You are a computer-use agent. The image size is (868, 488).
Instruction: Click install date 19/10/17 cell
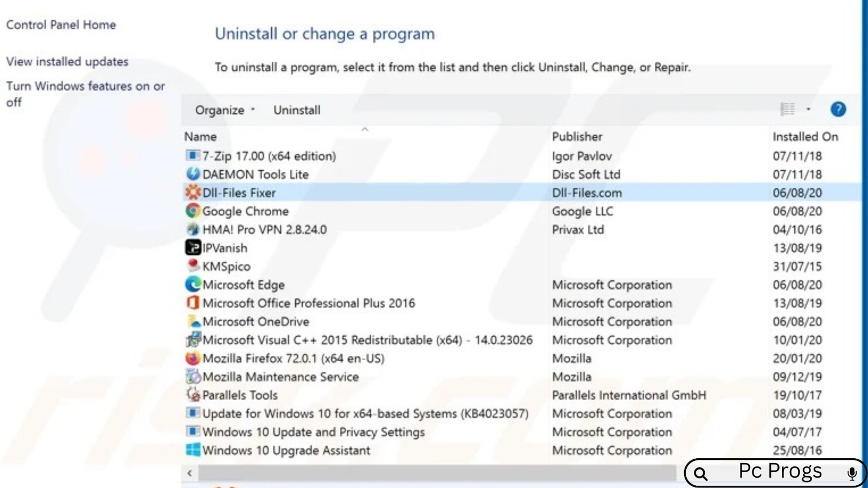pyautogui.click(x=797, y=395)
